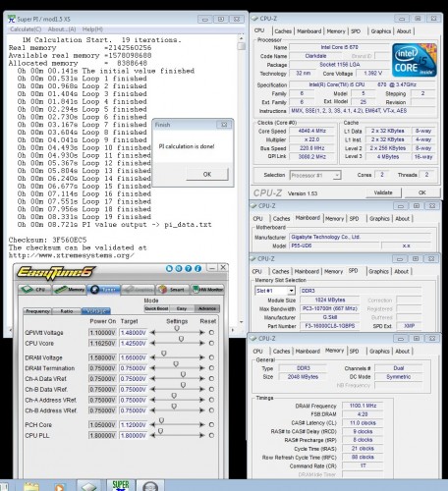Click the Super PI icon on the taskbar
Screen dimensions: 448x491
tap(121, 485)
